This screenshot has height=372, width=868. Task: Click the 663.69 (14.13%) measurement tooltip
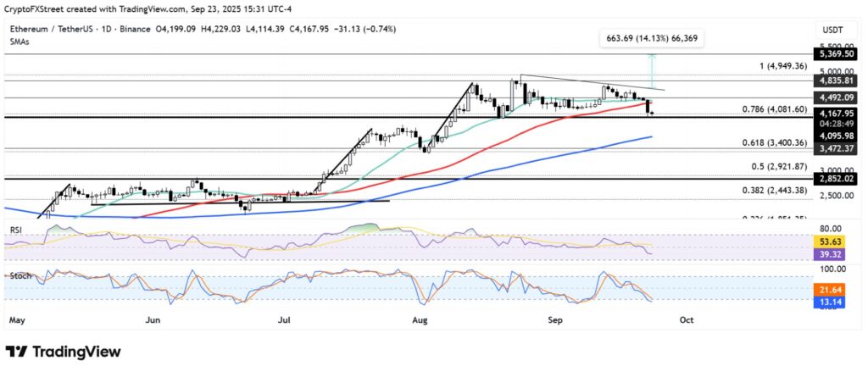(651, 38)
